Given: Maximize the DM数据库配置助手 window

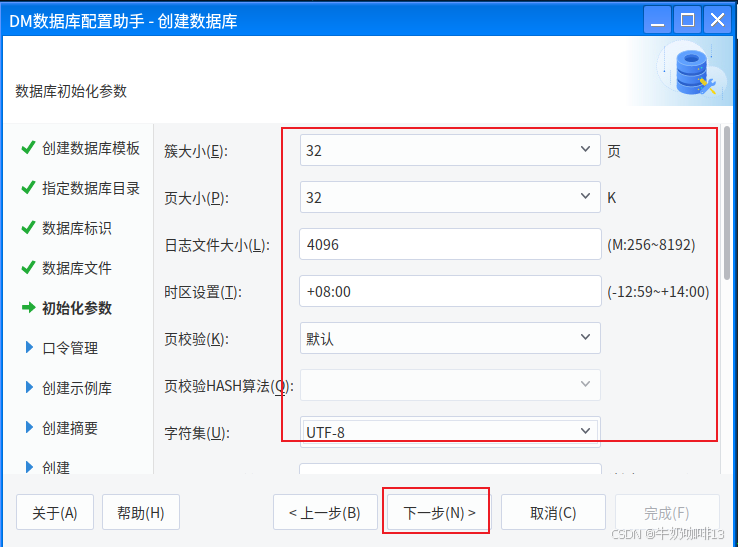Looking at the screenshot, I should coord(687,20).
